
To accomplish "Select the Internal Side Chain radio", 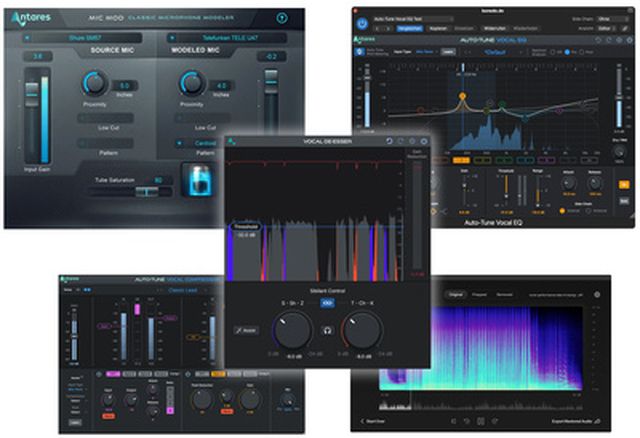I will click(x=562, y=211).
